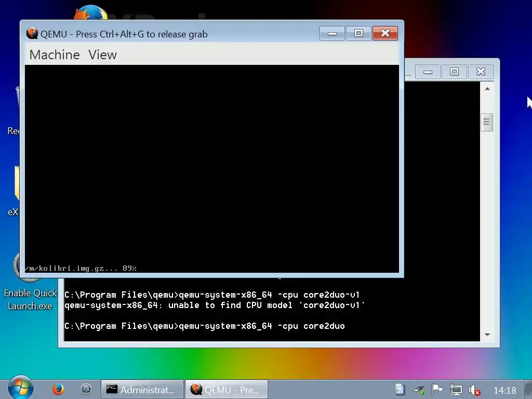Screen dimensions: 532x399
Task: Open the Action Center flag icon
Action: click(437, 390)
